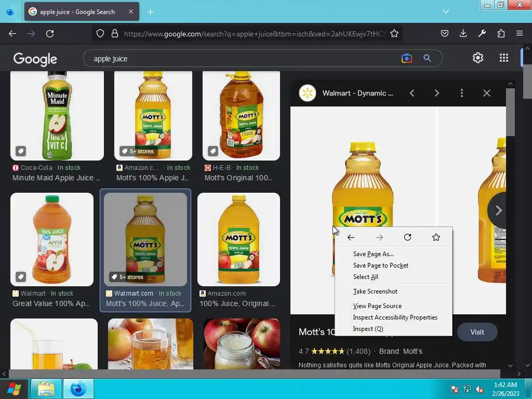Close the Walmart image preview panel
The width and height of the screenshot is (532, 399).
486,93
